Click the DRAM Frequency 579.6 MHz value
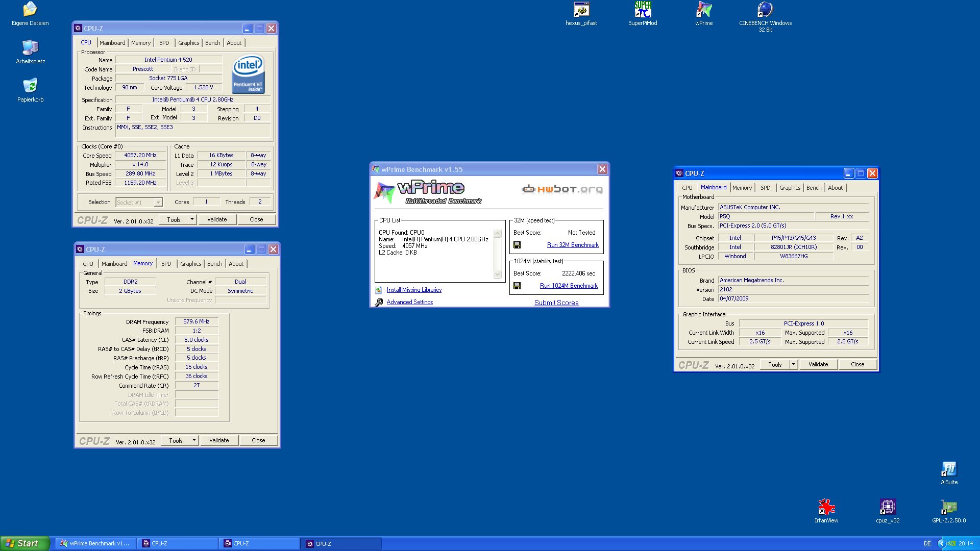 [197, 321]
